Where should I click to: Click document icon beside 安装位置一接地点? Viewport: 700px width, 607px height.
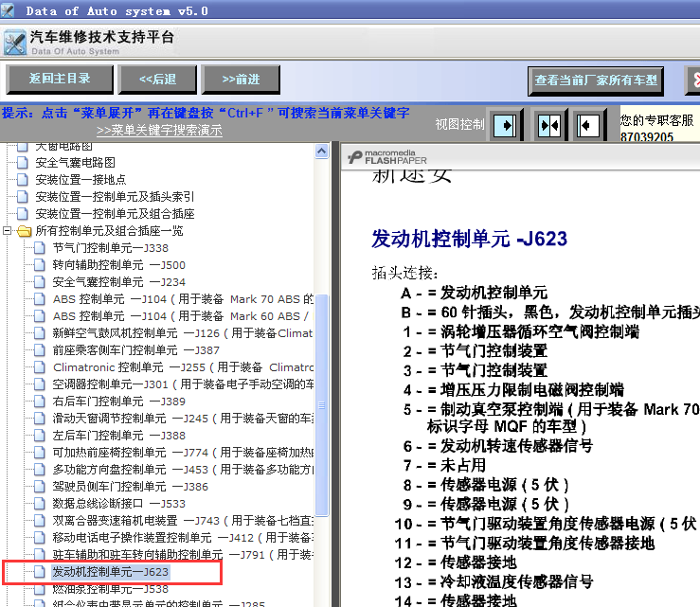coord(23,179)
